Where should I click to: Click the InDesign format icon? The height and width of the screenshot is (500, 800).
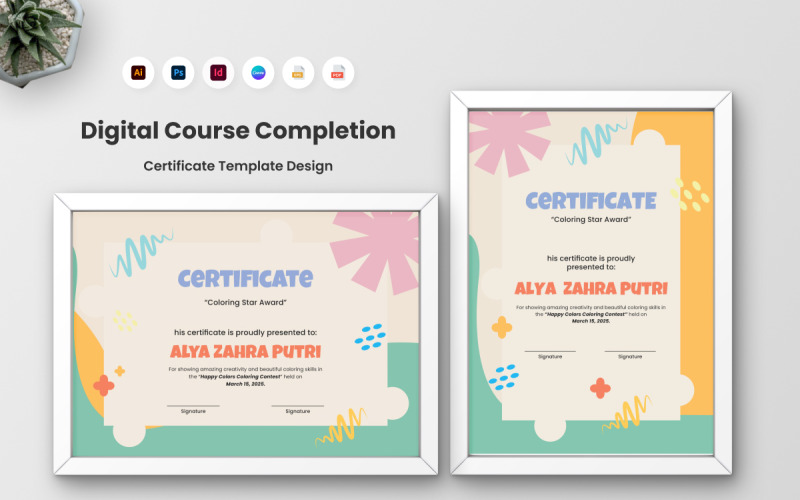point(218,72)
